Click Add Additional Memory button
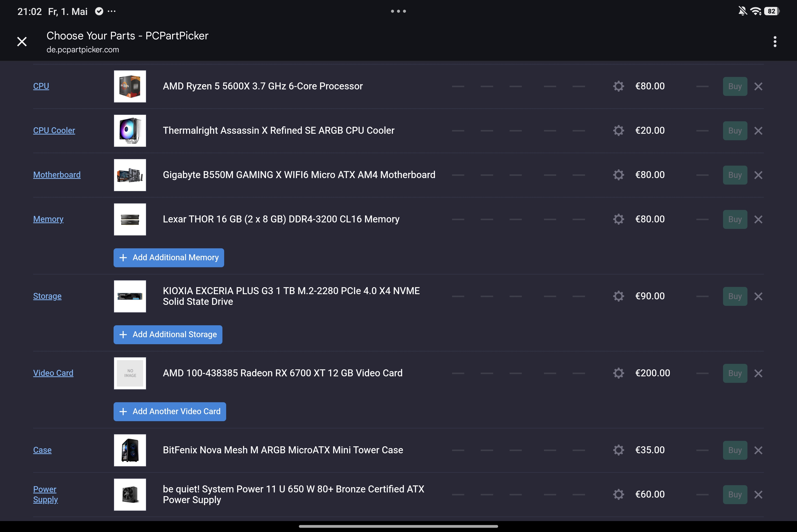This screenshot has height=532, width=797. [x=169, y=258]
